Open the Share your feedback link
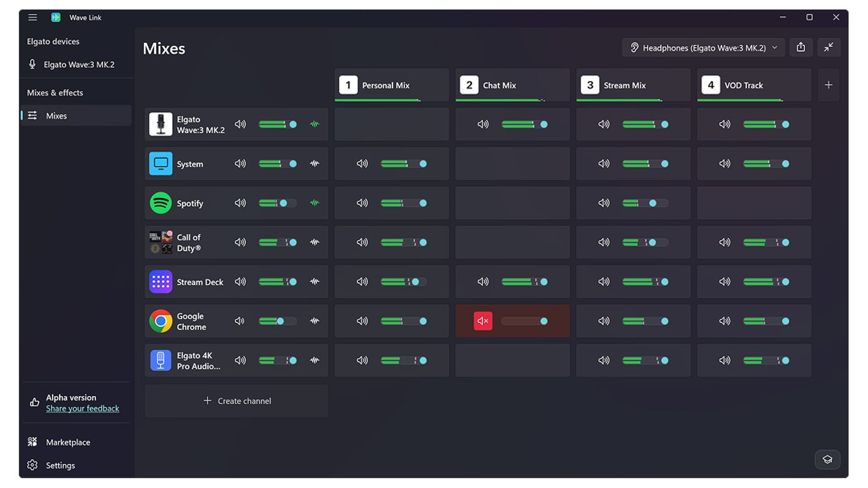Screen dimensions: 868x488 (83, 408)
